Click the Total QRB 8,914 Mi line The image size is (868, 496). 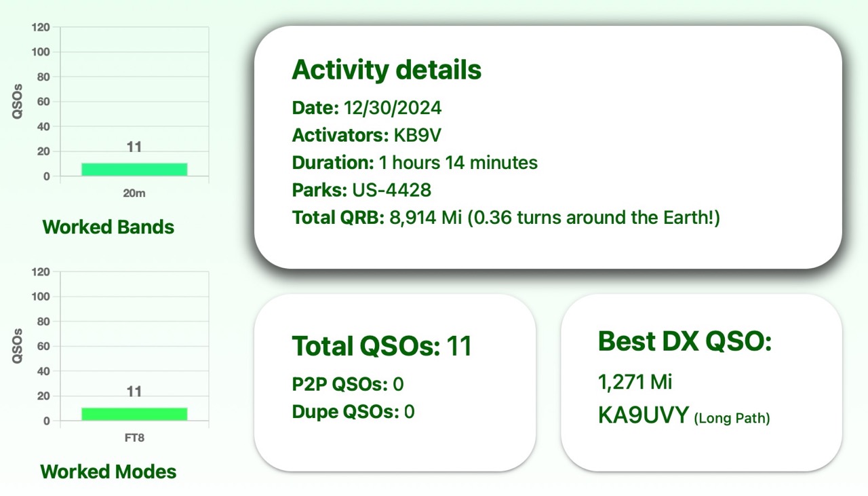point(506,218)
